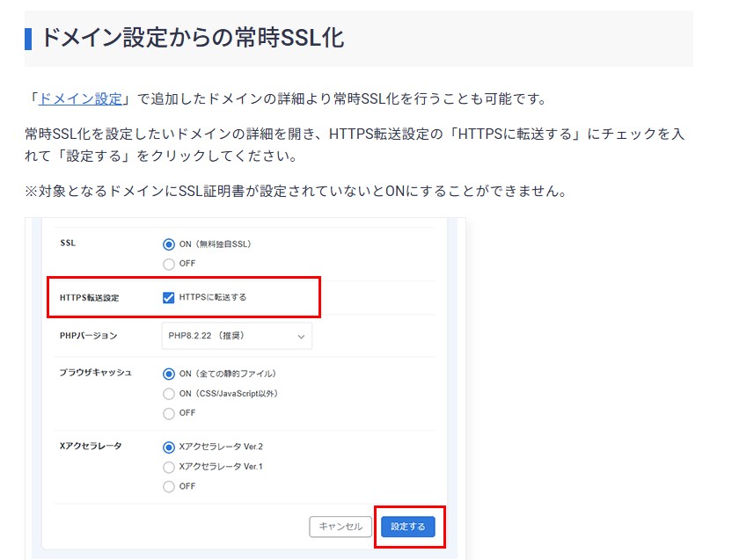Turn Xアクセラレータ OFF
Viewport: 732px width, 560px height.
pos(169,487)
